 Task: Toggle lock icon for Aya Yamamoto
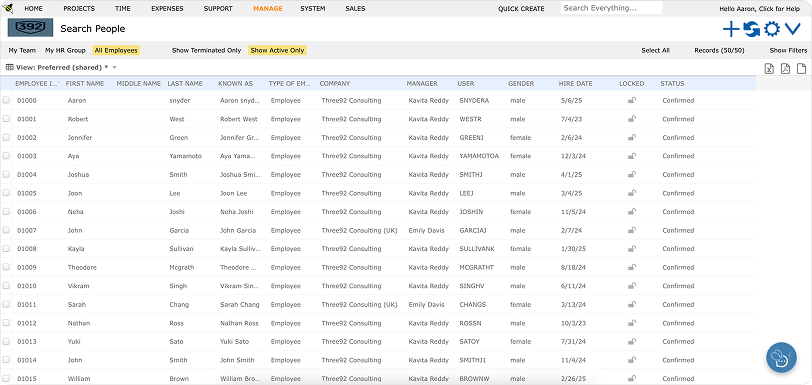pyautogui.click(x=632, y=156)
